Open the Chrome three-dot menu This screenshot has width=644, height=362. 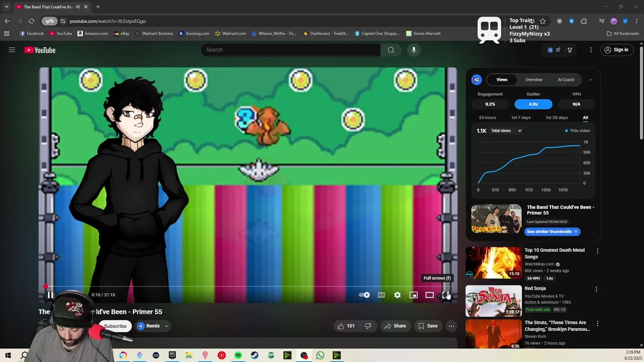tap(637, 21)
